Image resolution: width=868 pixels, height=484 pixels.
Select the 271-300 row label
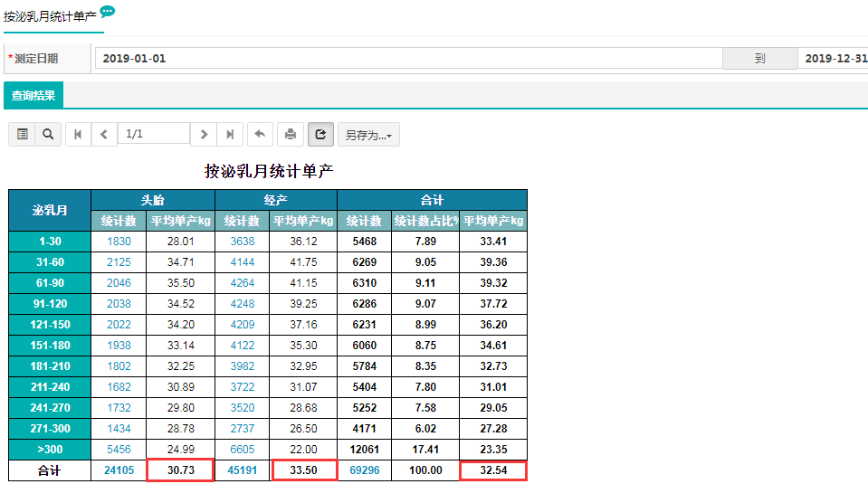pos(50,429)
